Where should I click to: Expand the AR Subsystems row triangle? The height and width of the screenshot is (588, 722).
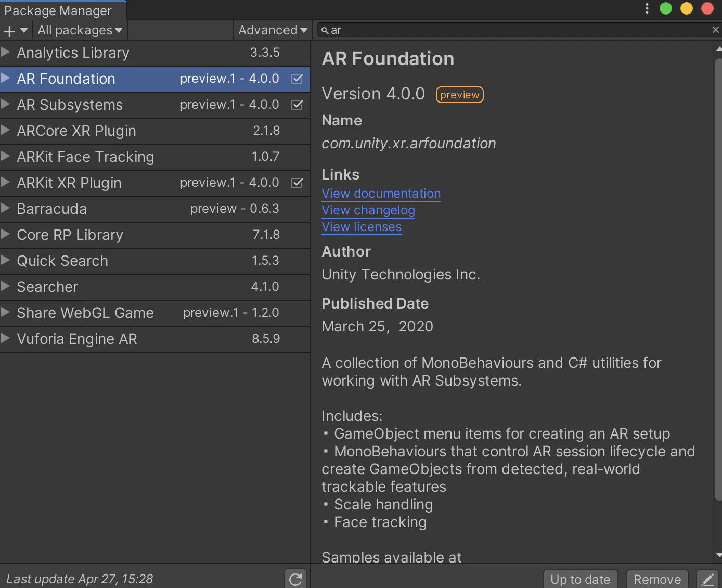pos(6,104)
